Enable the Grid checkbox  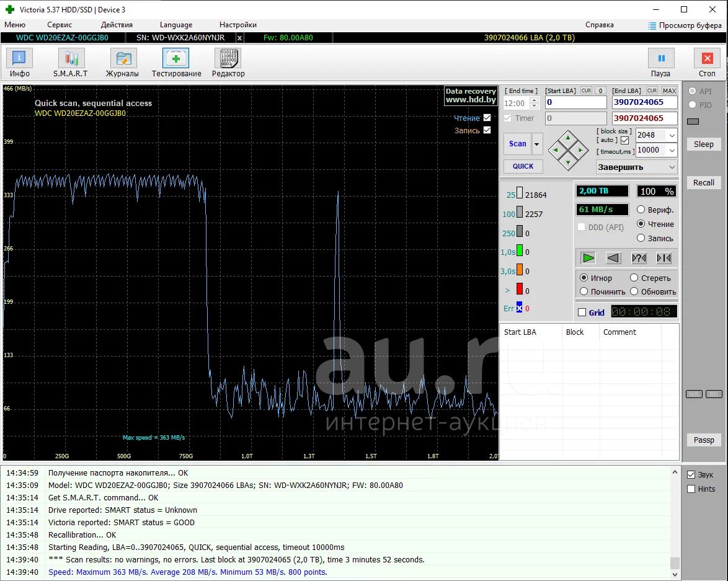tap(582, 313)
